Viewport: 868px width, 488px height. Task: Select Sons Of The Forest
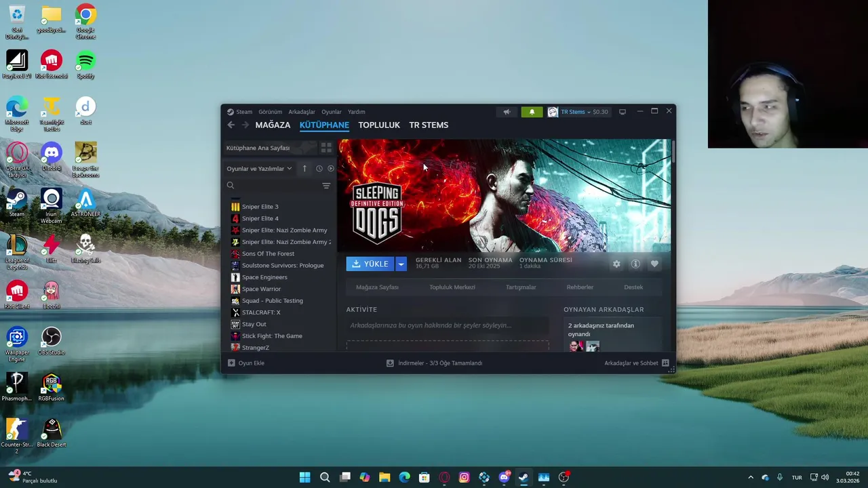(268, 253)
